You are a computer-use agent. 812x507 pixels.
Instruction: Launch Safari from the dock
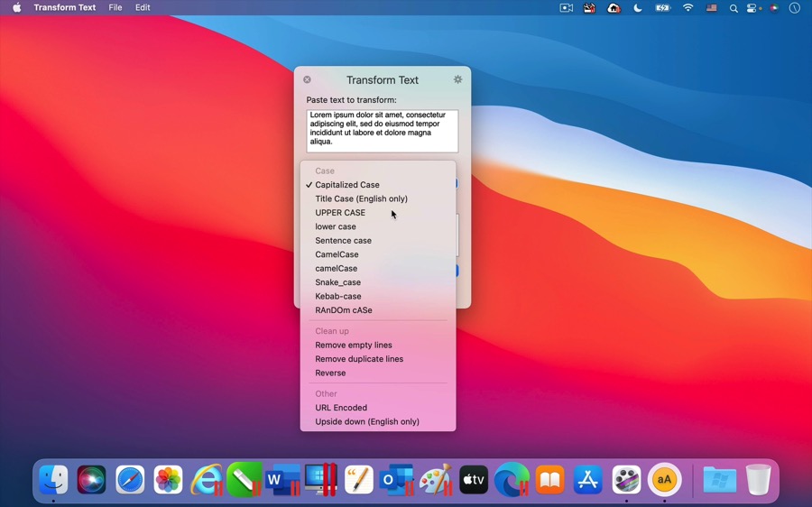[130, 480]
